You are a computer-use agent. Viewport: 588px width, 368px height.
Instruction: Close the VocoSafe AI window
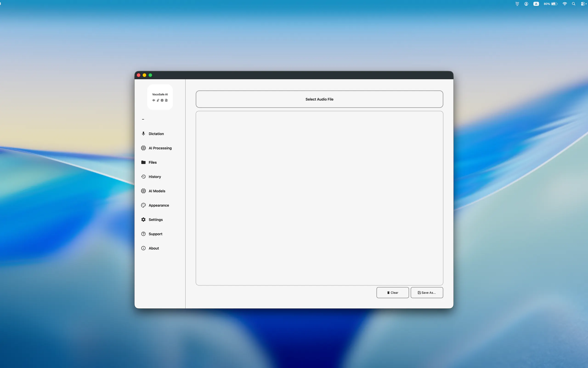tap(139, 75)
